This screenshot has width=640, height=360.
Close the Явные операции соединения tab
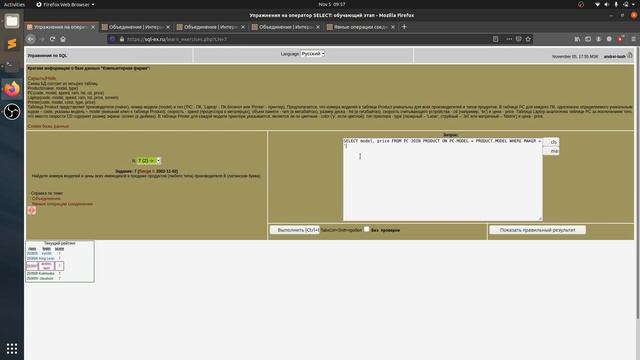pos(393,27)
